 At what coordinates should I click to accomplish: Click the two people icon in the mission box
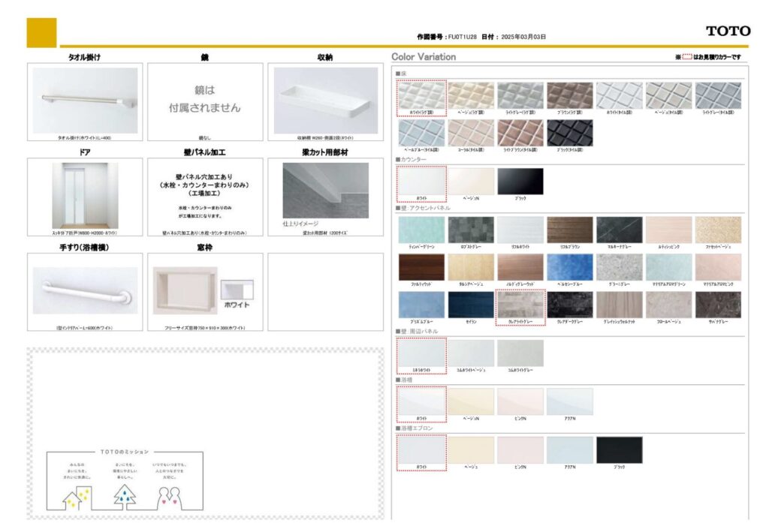pos(171,496)
